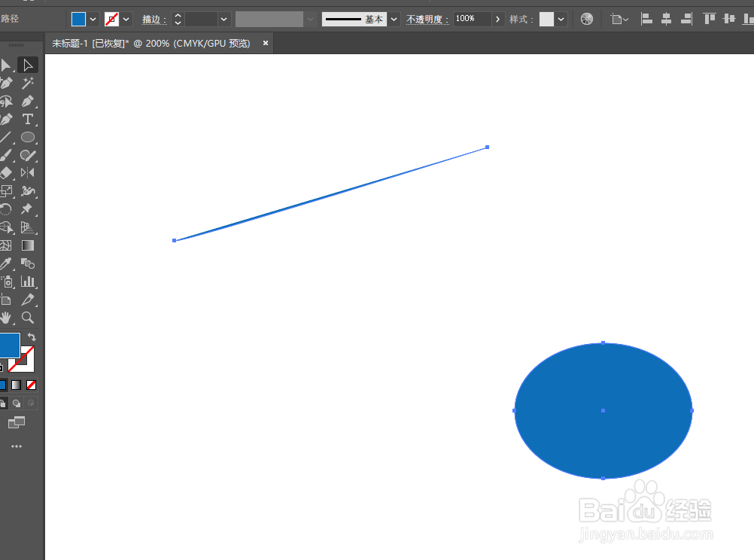This screenshot has width=754, height=560.
Task: Click horizontal align left icon
Action: (646, 20)
